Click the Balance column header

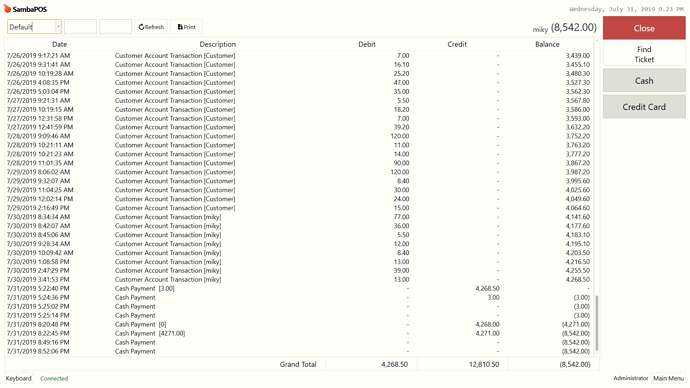click(x=547, y=44)
